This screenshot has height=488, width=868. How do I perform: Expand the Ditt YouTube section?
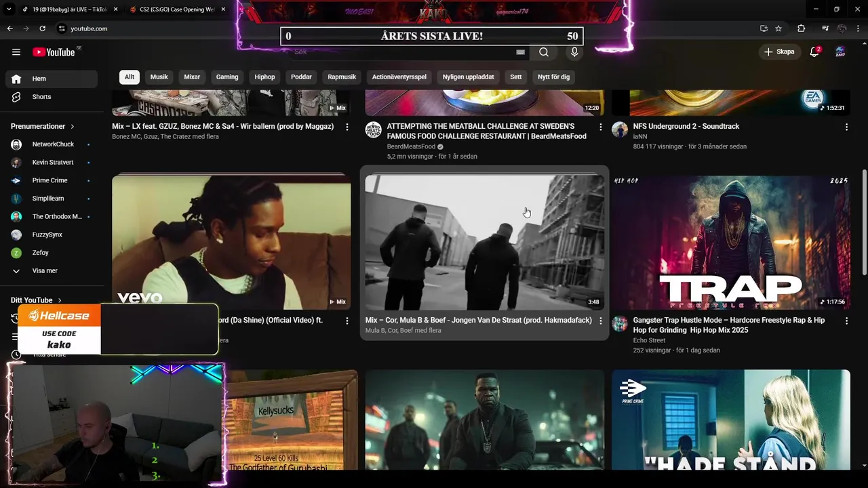(36, 300)
